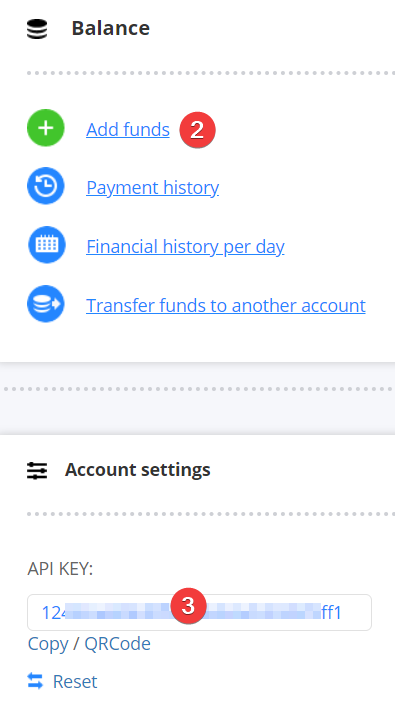Click the red number 3 badge
This screenshot has height=702, width=395.
pos(189,606)
